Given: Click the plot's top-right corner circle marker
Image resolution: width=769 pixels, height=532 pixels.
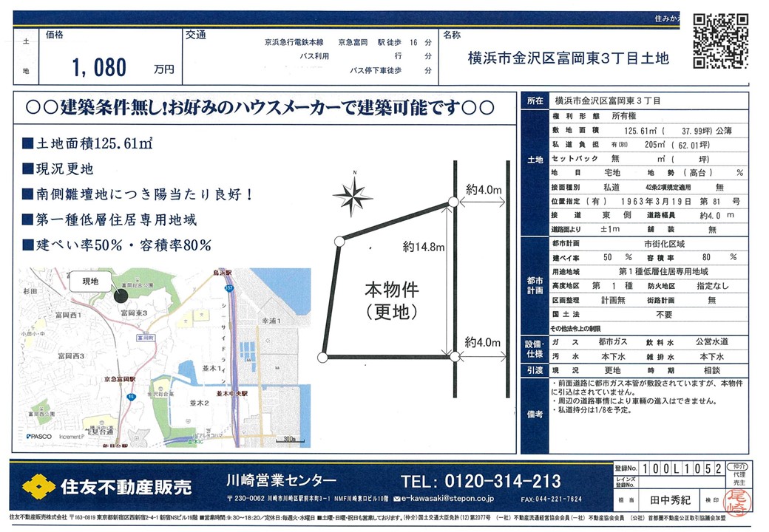Looking at the screenshot, I should (453, 202).
